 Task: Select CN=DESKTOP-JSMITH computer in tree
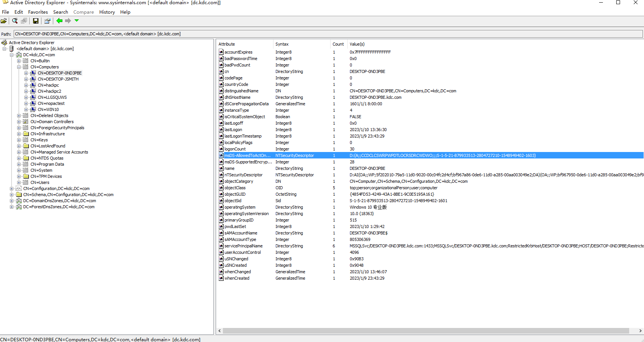[x=58, y=79]
